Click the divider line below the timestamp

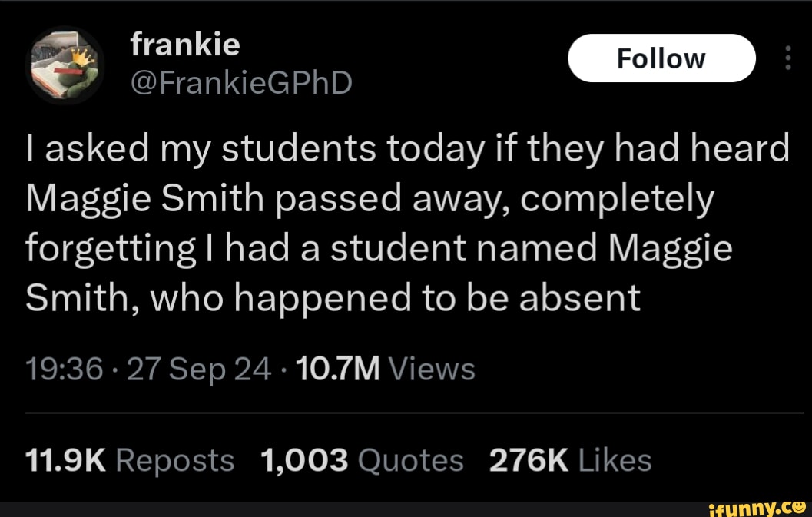(406, 413)
